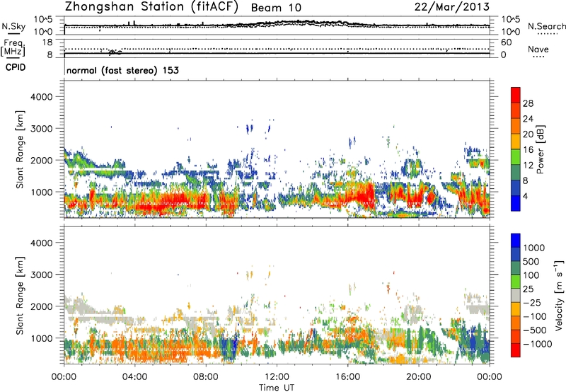Viewport: 566px width, 392px height.
Task: Pick the dark green 100–500 velocity segment
Action: click(x=516, y=268)
